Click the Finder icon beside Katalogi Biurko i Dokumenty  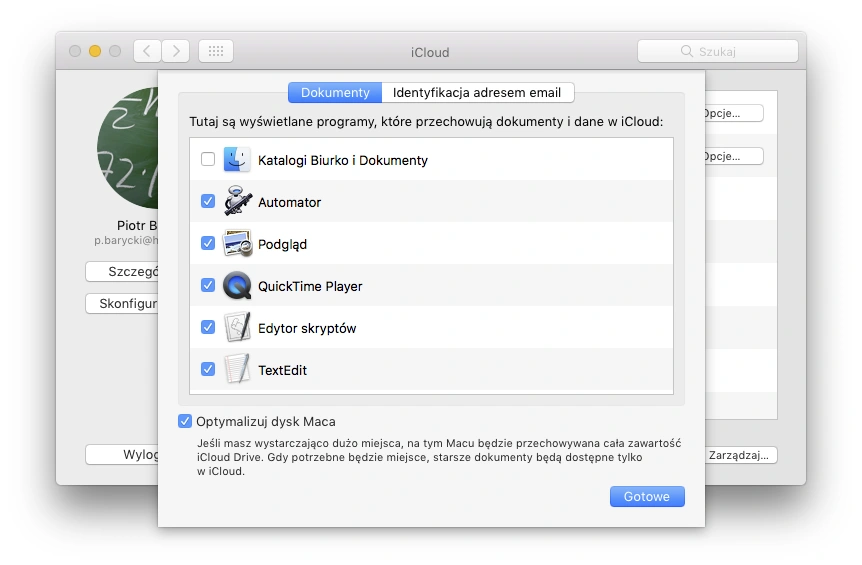tap(237, 160)
